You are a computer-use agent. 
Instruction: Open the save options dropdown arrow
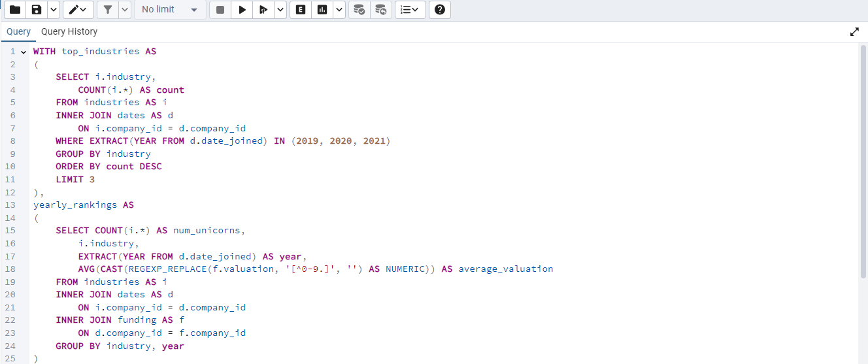(54, 10)
